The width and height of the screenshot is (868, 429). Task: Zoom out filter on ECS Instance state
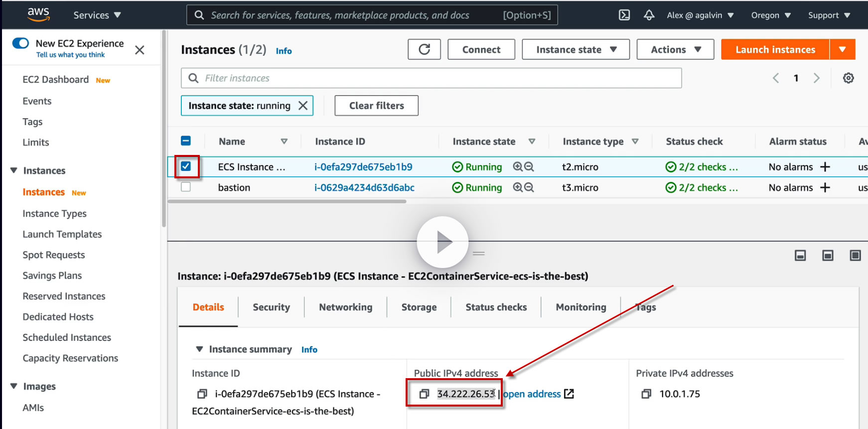(x=529, y=167)
